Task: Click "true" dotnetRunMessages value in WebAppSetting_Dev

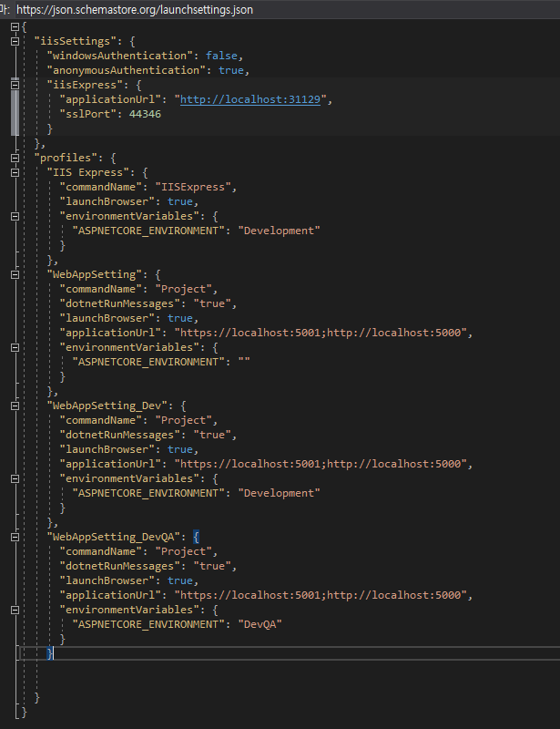Action: 212,435
